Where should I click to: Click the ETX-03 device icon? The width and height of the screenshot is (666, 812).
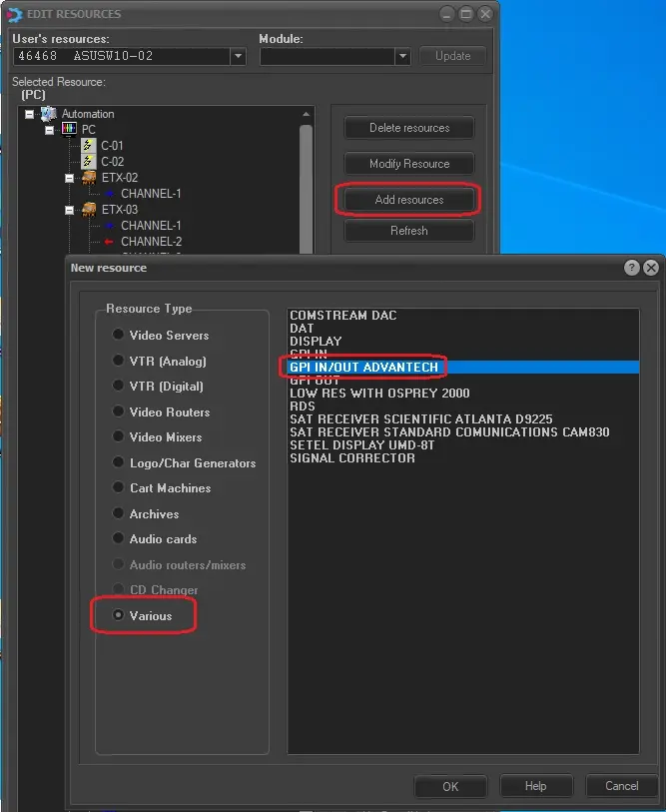[89, 210]
